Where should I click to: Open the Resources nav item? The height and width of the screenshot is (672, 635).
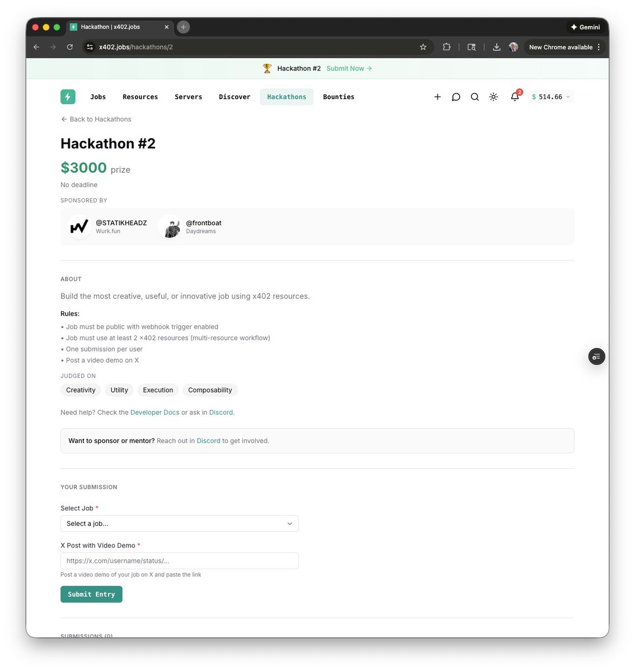pos(140,97)
